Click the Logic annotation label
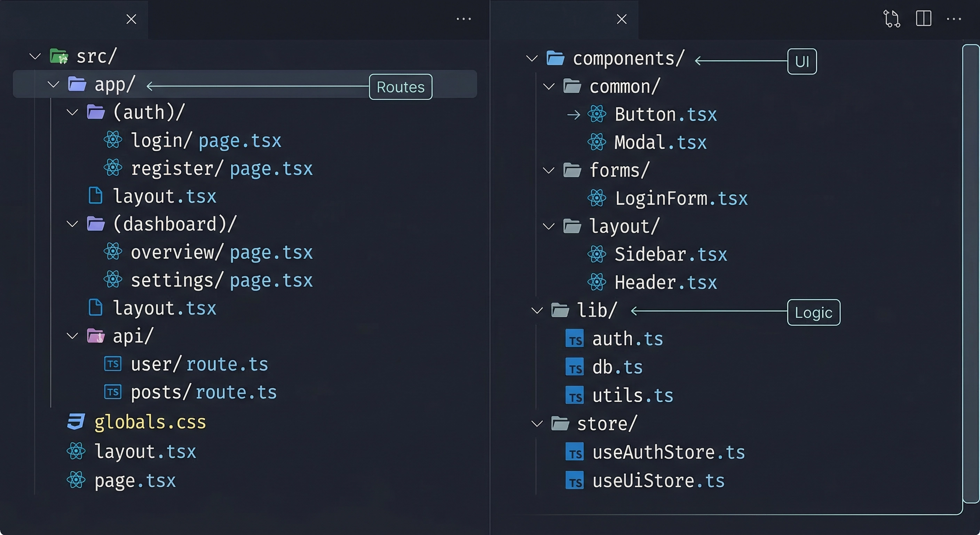Image resolution: width=980 pixels, height=535 pixels. [x=813, y=312]
